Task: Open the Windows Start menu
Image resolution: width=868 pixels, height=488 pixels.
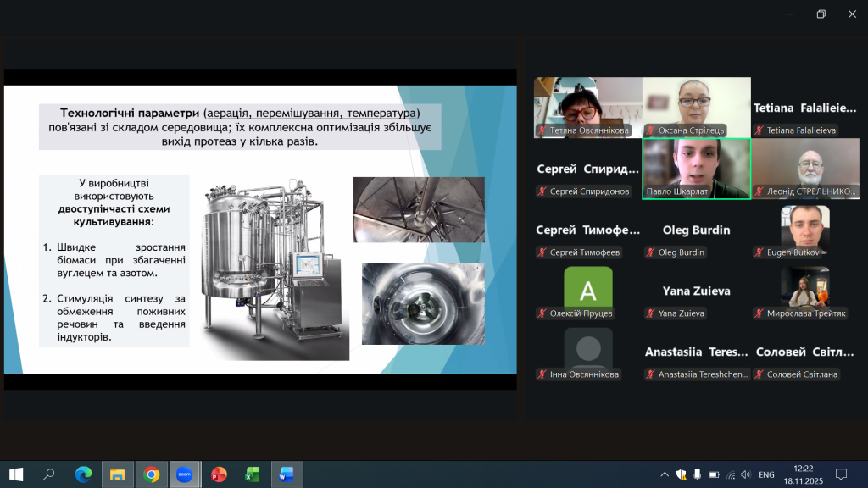Action: click(x=15, y=474)
